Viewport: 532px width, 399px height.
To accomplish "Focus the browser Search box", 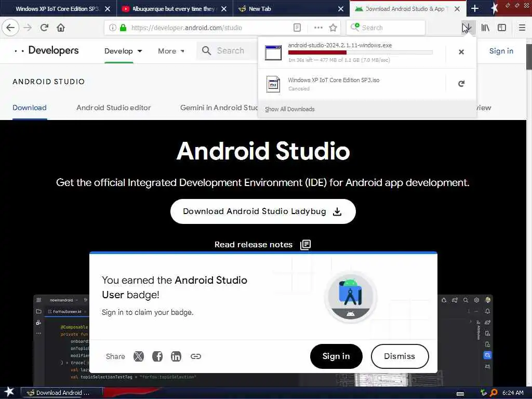I will click(386, 28).
